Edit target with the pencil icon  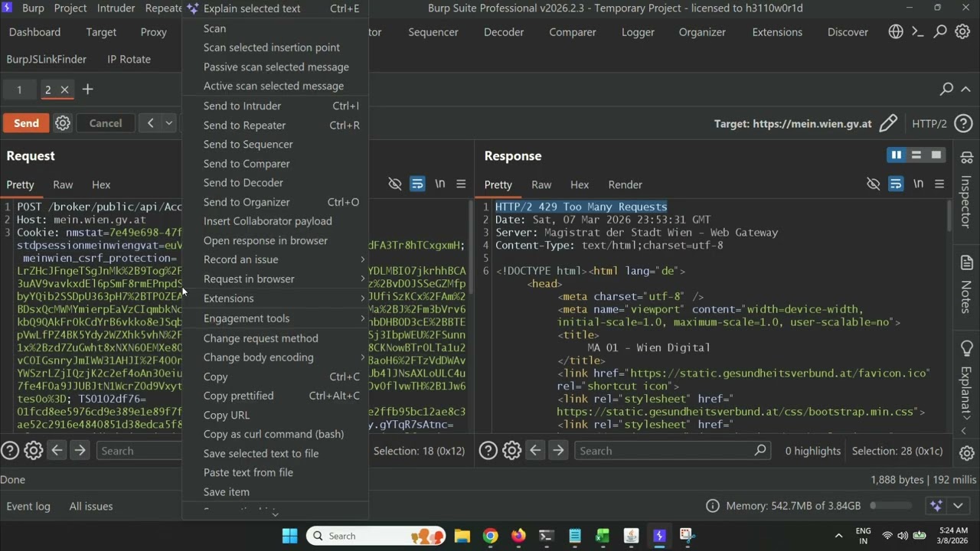click(x=888, y=123)
